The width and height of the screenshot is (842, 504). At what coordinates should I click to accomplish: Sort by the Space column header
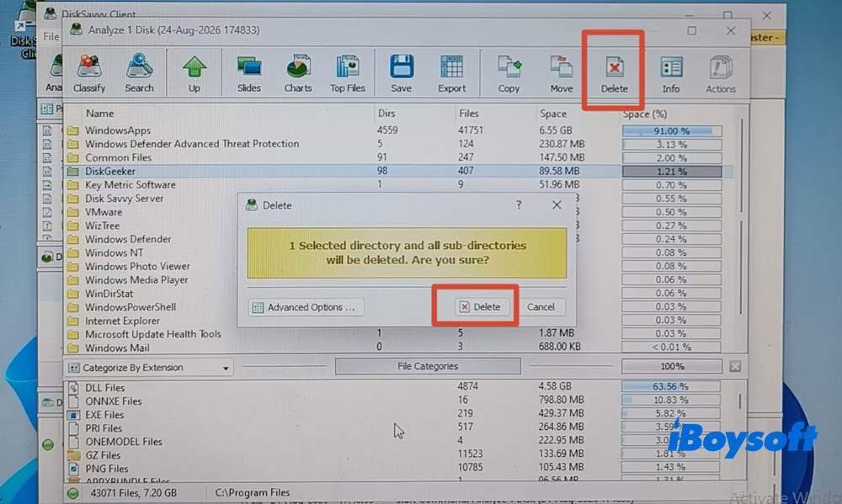coord(552,114)
